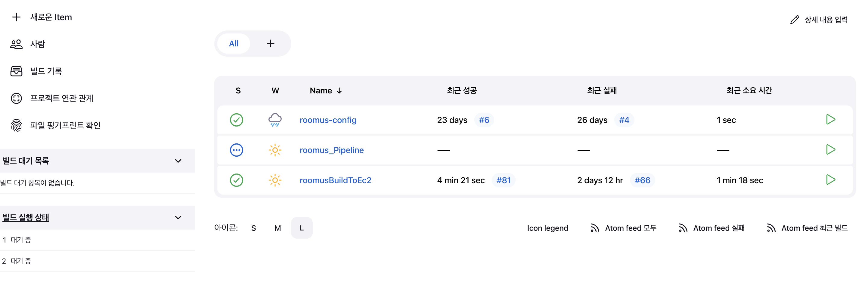Click the 사람 people icon
Screen dimensions: 868x285
(x=17, y=44)
